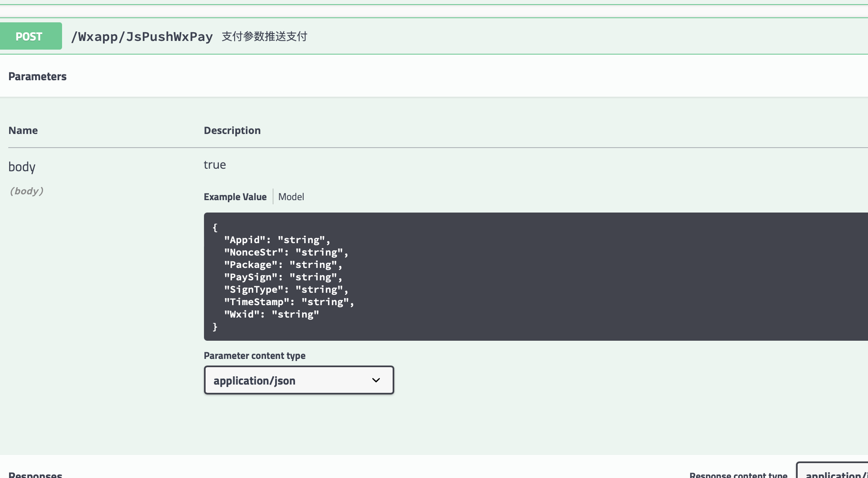Click the "TimeStamp" line in JSON example
This screenshot has height=478, width=868.
coord(289,302)
